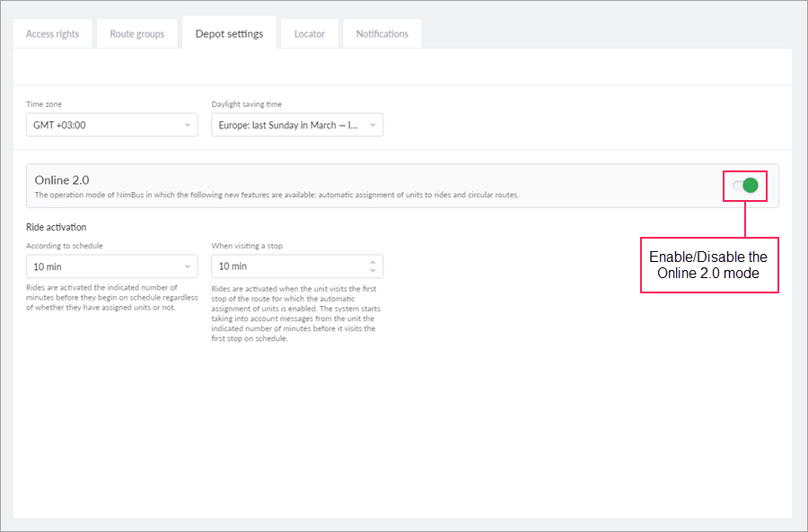Image resolution: width=808 pixels, height=532 pixels.
Task: Click the Time zone field label
Action: (44, 104)
